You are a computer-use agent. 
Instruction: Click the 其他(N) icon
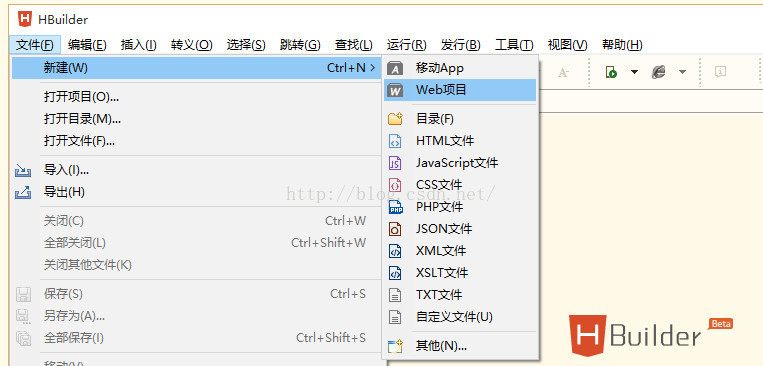(x=395, y=347)
